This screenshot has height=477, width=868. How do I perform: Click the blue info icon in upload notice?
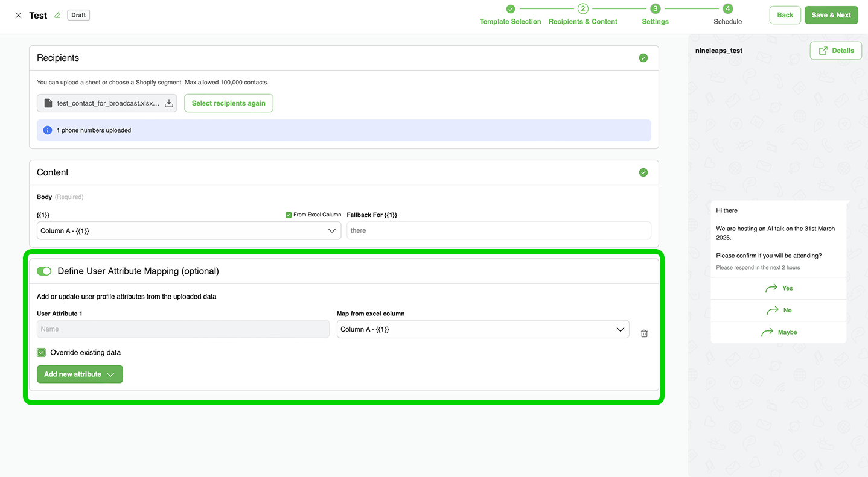point(48,130)
